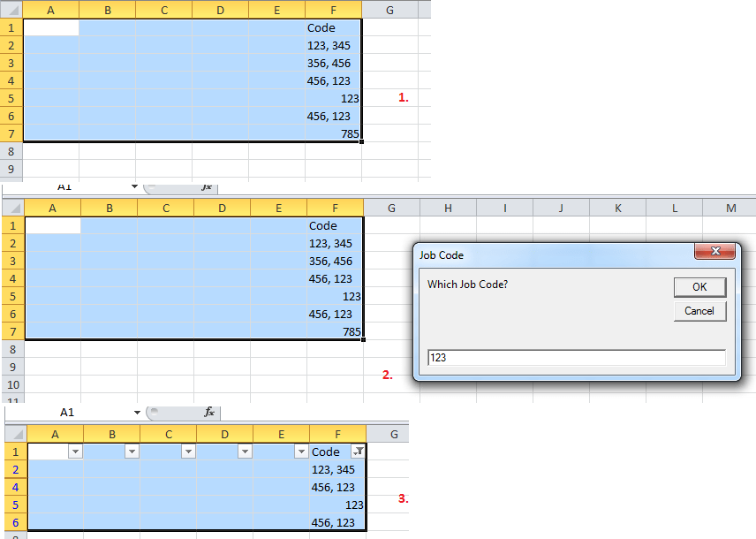
Task: Select column F header in top spreadsheet
Action: tap(333, 10)
